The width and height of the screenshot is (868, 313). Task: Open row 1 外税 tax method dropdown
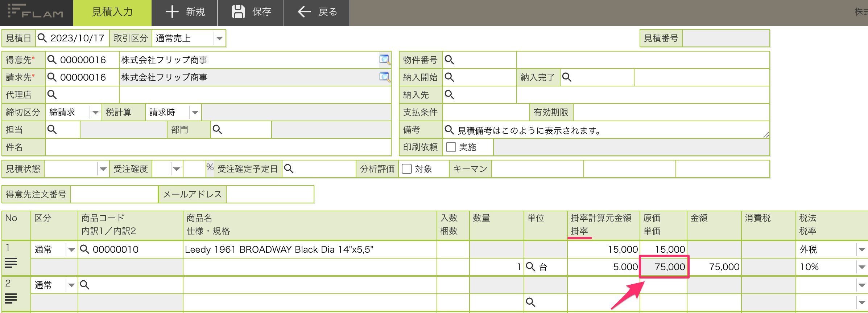[862, 249]
